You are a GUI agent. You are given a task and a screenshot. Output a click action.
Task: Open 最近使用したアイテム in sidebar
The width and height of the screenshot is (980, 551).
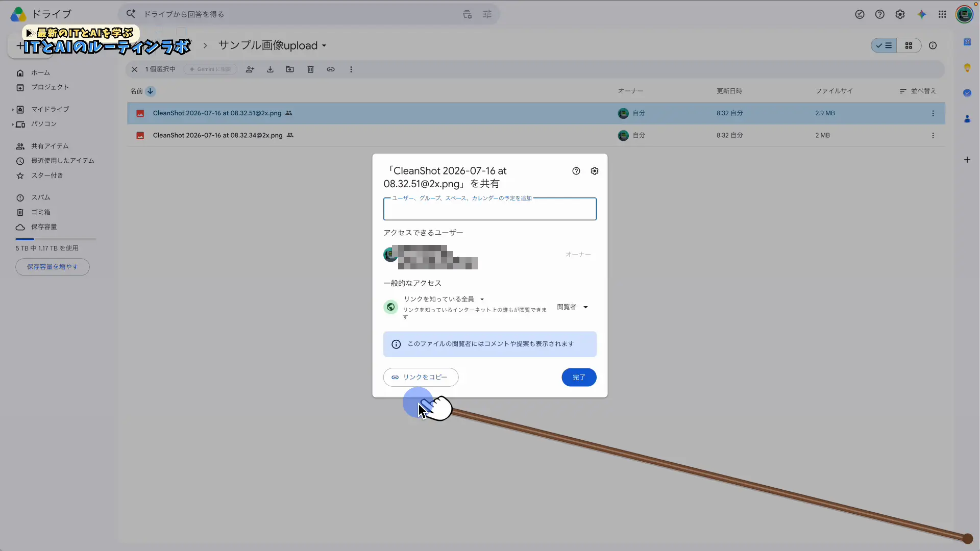click(x=63, y=161)
